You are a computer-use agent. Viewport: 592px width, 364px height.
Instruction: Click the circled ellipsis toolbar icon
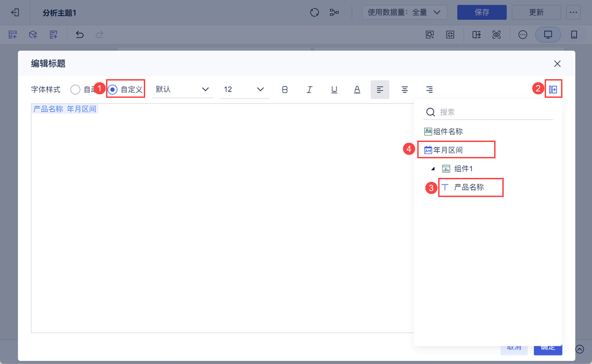523,35
